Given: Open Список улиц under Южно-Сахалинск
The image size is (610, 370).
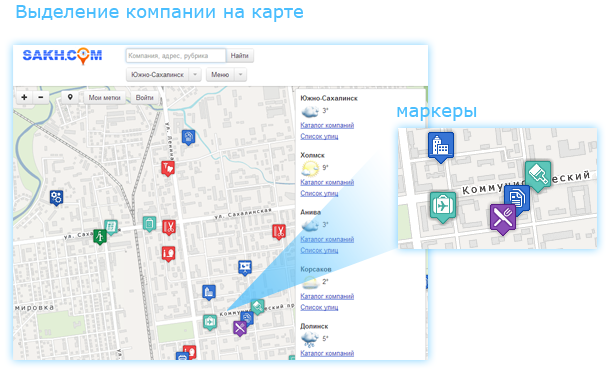Looking at the screenshot, I should coord(319,136).
